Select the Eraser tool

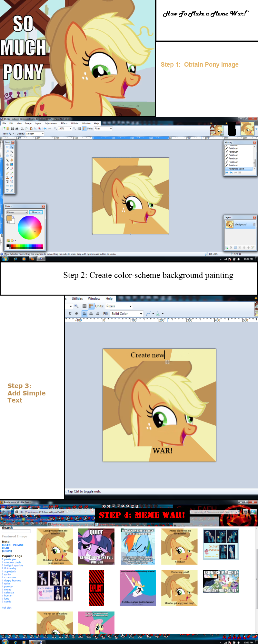coord(12,168)
